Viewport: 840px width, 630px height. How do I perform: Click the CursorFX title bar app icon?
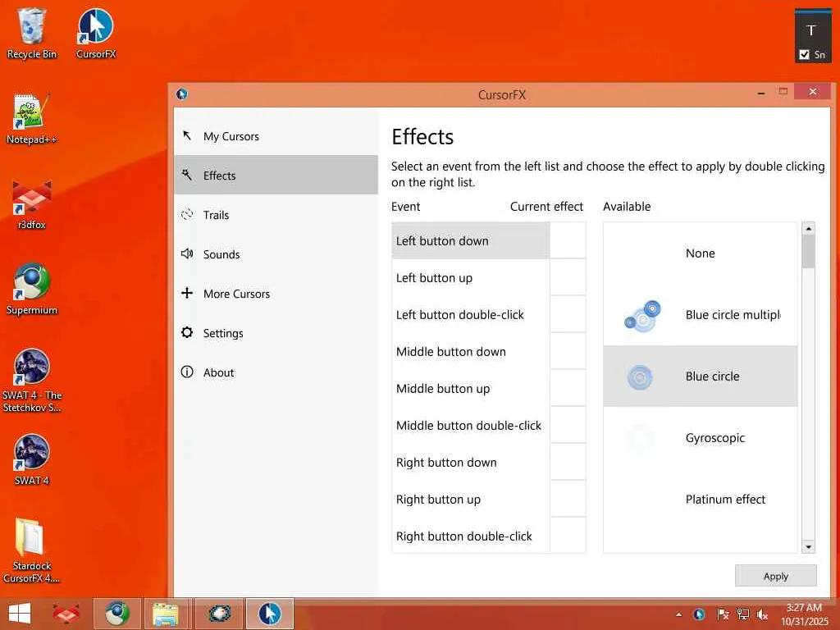[x=182, y=94]
